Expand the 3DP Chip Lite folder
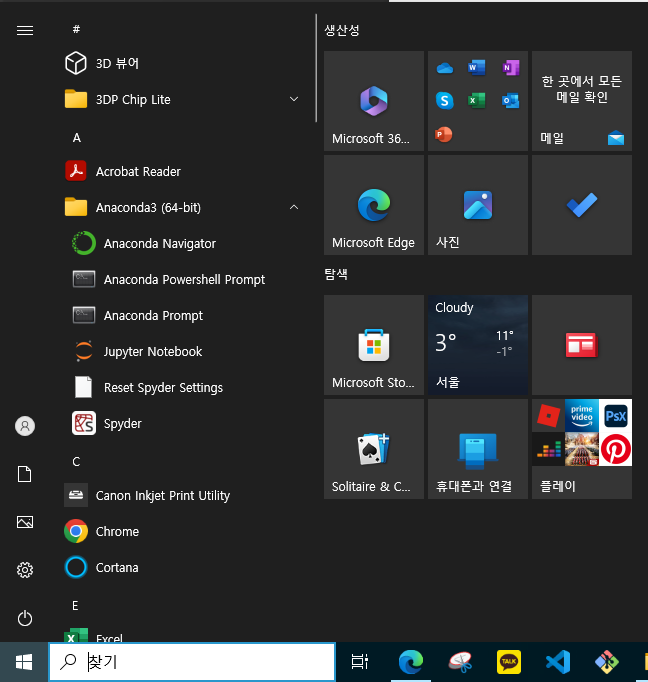 pyautogui.click(x=183, y=100)
